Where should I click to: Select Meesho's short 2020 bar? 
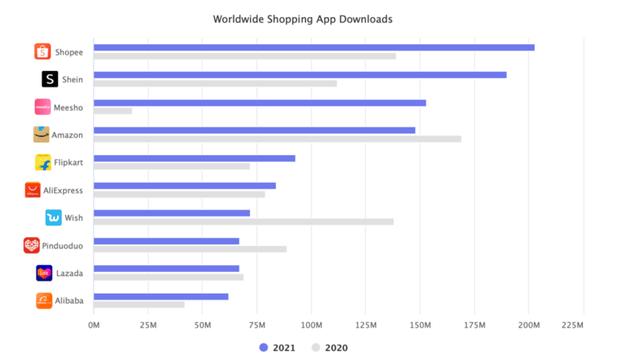pyautogui.click(x=113, y=111)
